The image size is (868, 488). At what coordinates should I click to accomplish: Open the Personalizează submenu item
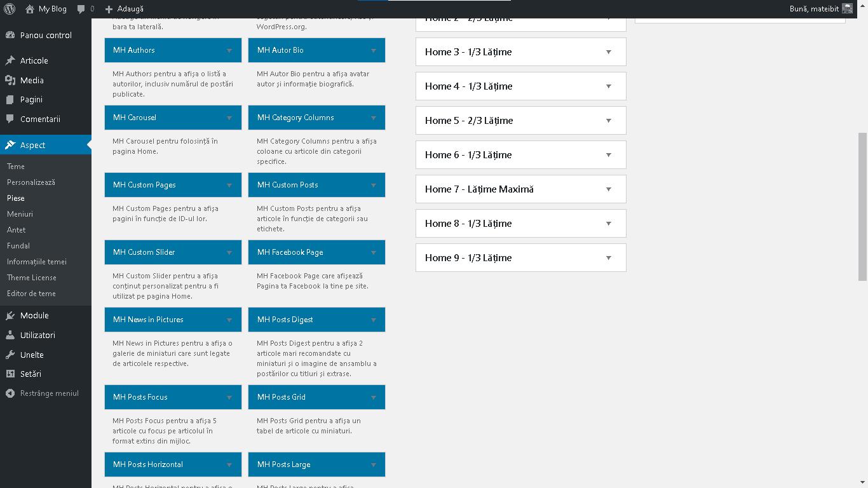(31, 182)
